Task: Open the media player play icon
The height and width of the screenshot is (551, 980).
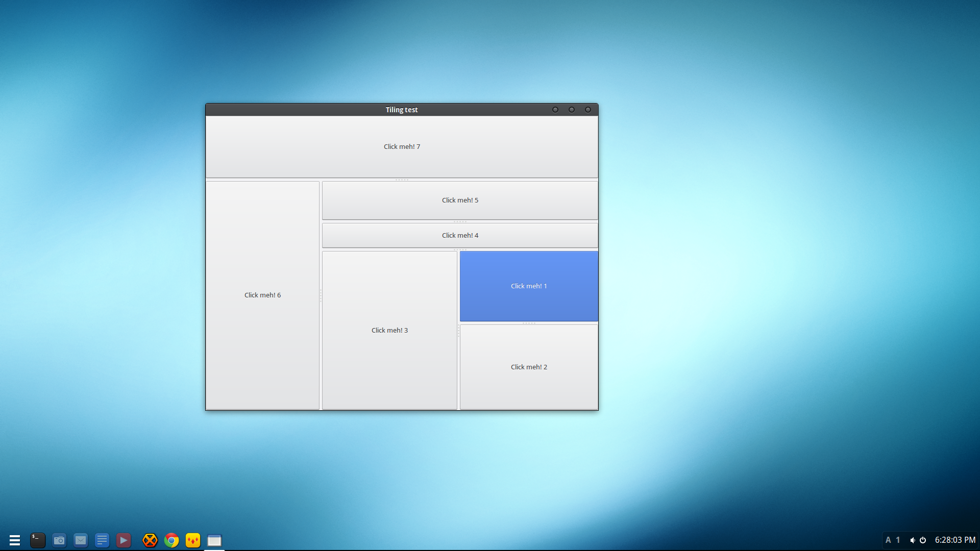Action: (124, 540)
